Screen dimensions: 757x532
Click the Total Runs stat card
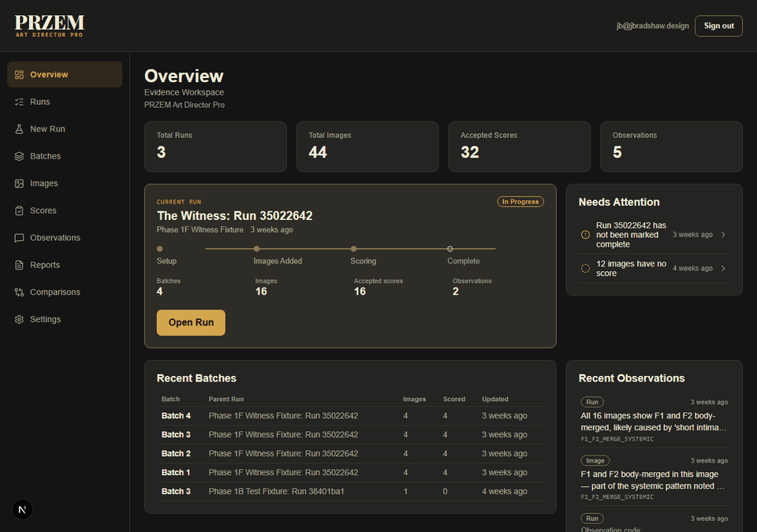[x=215, y=147]
